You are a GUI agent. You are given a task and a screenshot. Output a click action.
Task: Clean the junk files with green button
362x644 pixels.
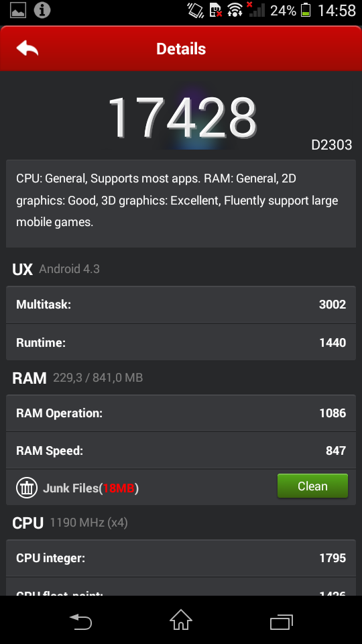(312, 486)
